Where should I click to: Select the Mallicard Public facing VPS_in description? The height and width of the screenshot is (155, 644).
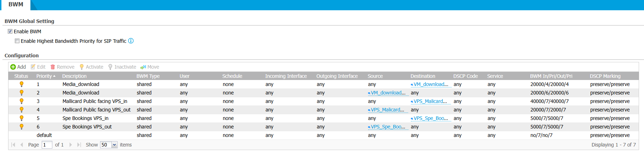pyautogui.click(x=95, y=101)
